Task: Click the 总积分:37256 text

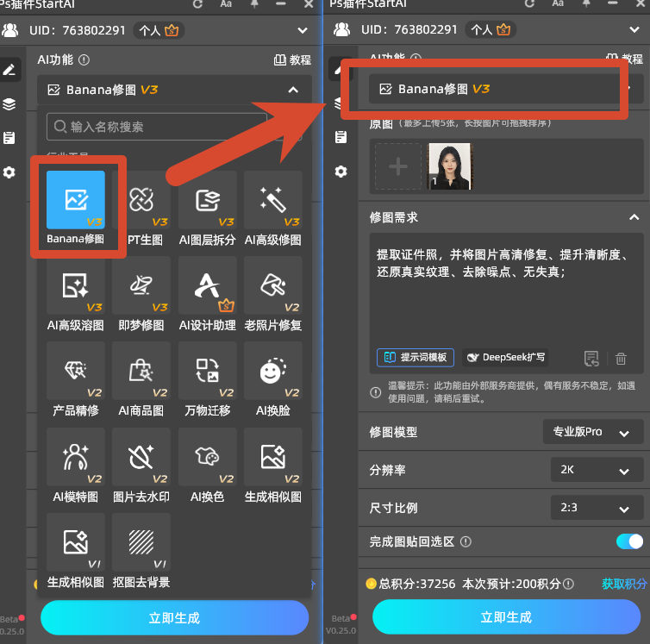Action: 416,584
